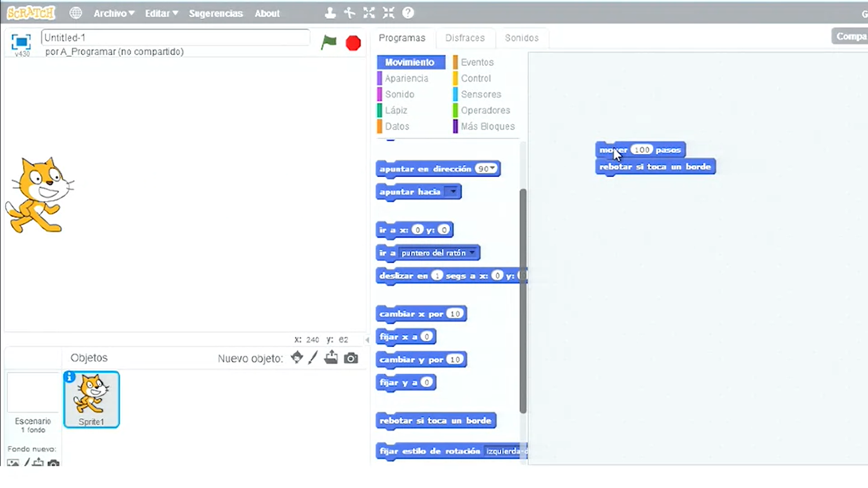Open the Sonidos tab

click(x=521, y=38)
